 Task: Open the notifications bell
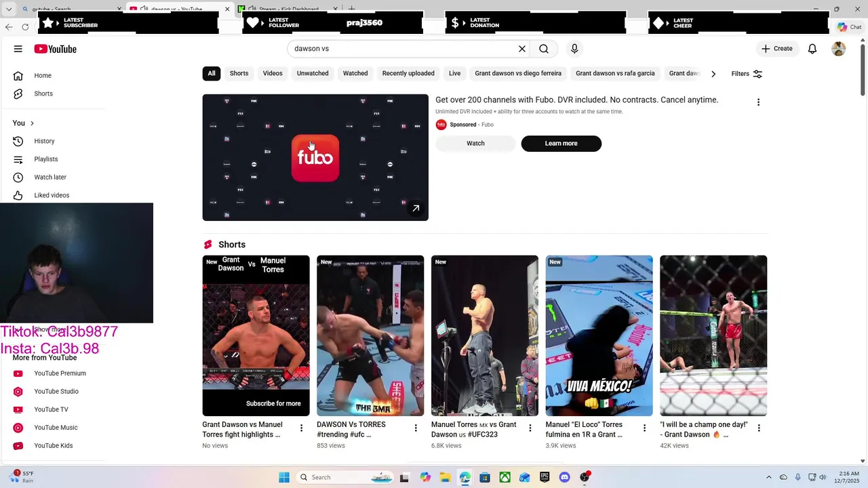point(812,49)
